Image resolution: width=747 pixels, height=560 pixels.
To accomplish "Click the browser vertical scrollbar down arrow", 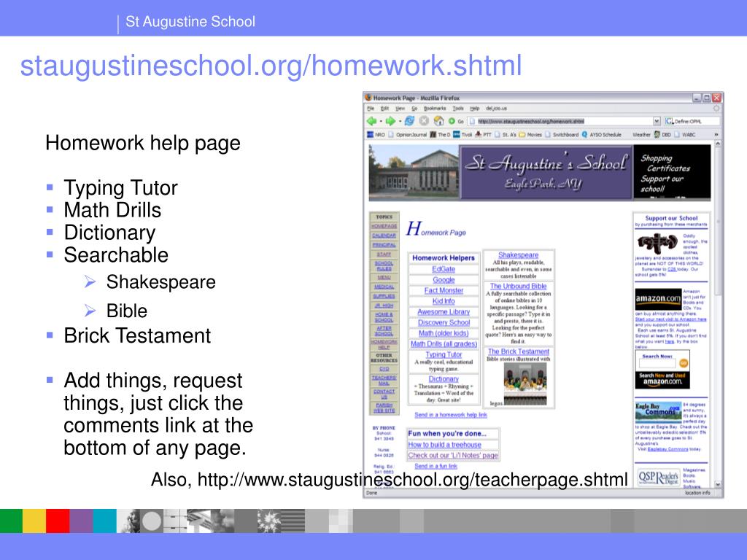I will point(718,485).
